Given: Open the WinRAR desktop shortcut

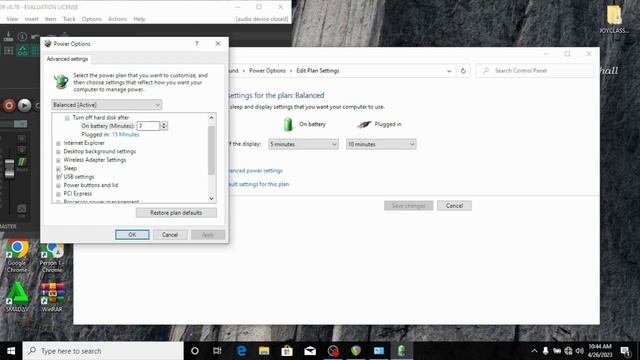Looking at the screenshot, I should [x=52, y=297].
